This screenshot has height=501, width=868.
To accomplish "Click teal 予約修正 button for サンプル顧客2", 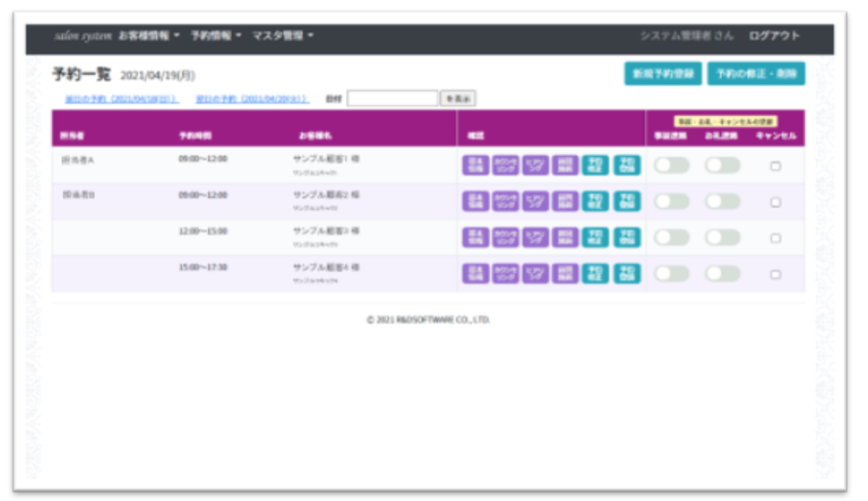I will tap(596, 202).
